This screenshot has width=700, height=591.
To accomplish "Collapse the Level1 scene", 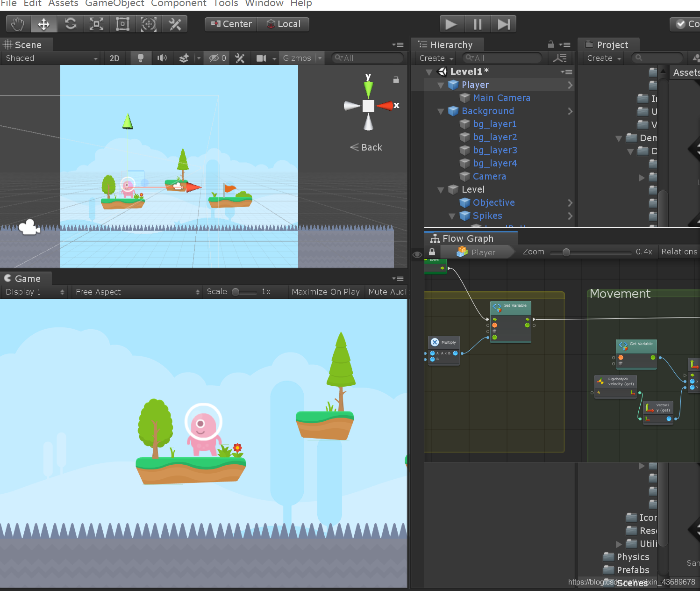I will 429,72.
